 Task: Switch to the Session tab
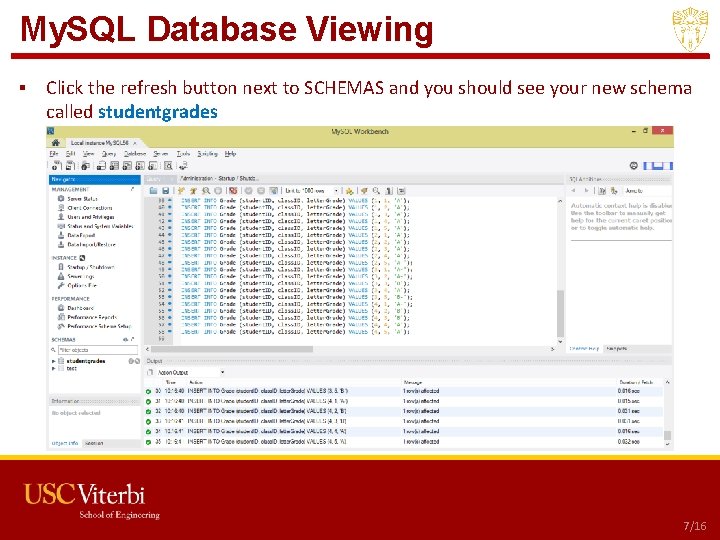(94, 443)
